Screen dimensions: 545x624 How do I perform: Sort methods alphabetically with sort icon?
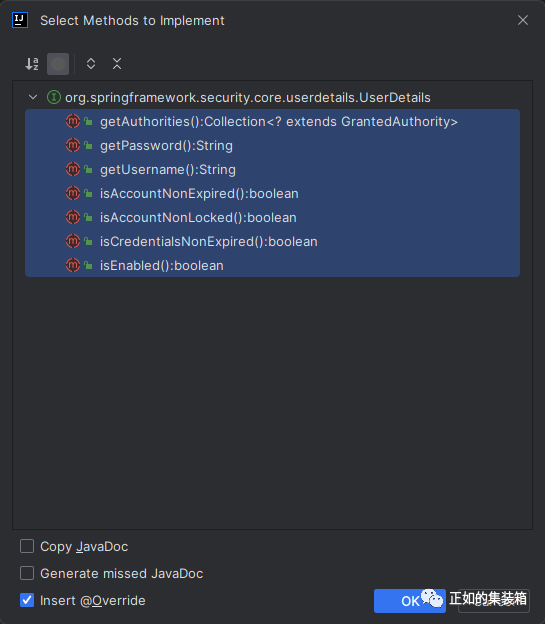(x=32, y=64)
